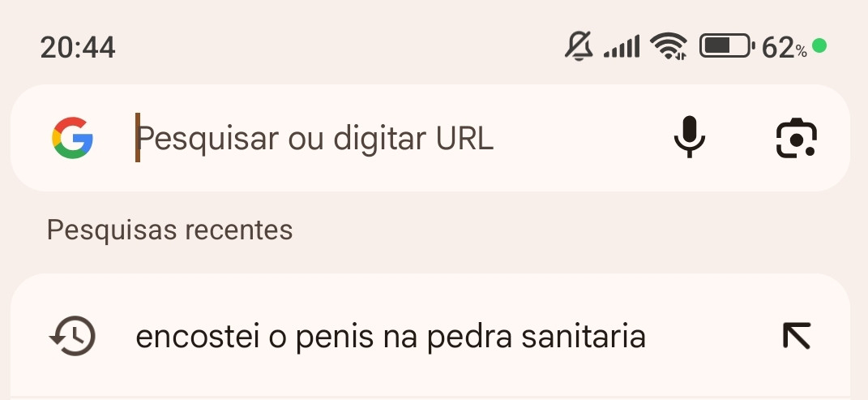
Task: Tap the 20:44 clock in status bar
Action: (78, 48)
